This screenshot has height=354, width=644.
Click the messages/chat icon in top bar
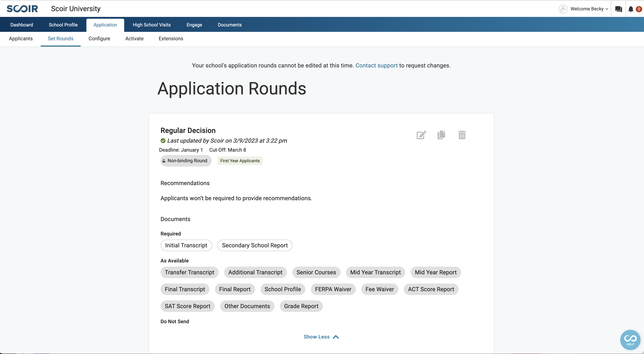click(x=618, y=9)
